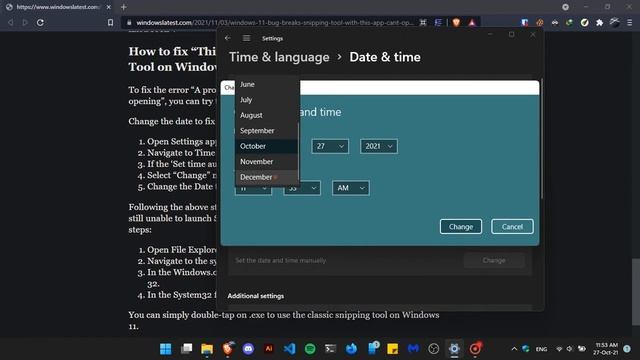Select July in the month list
Screen dimensions: 640x360
pos(267,100)
